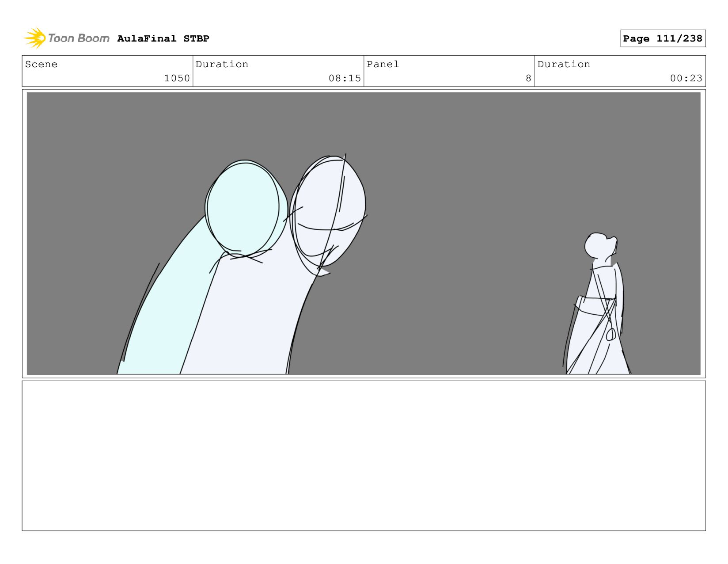The width and height of the screenshot is (728, 564).
Task: Click the AulaFinal STBP title
Action: (163, 38)
